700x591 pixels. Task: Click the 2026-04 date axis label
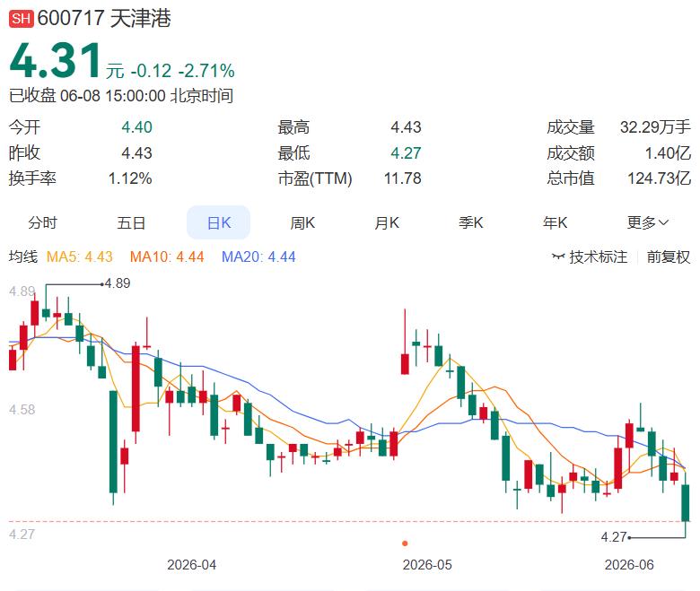191,565
